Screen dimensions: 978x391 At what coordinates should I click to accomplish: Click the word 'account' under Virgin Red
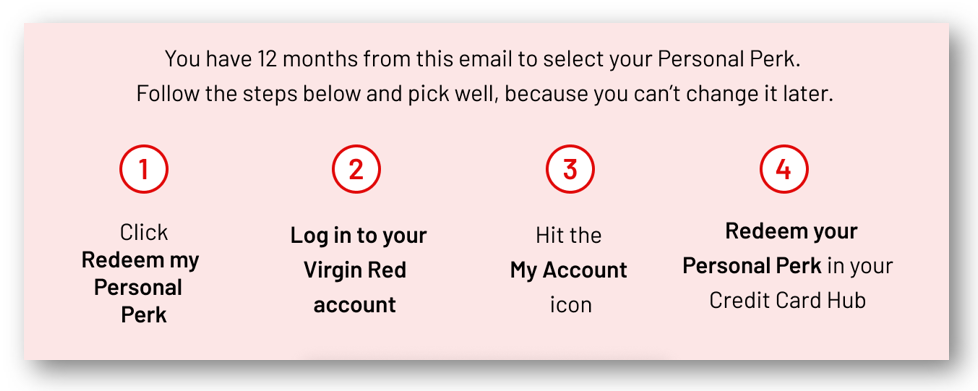click(355, 305)
